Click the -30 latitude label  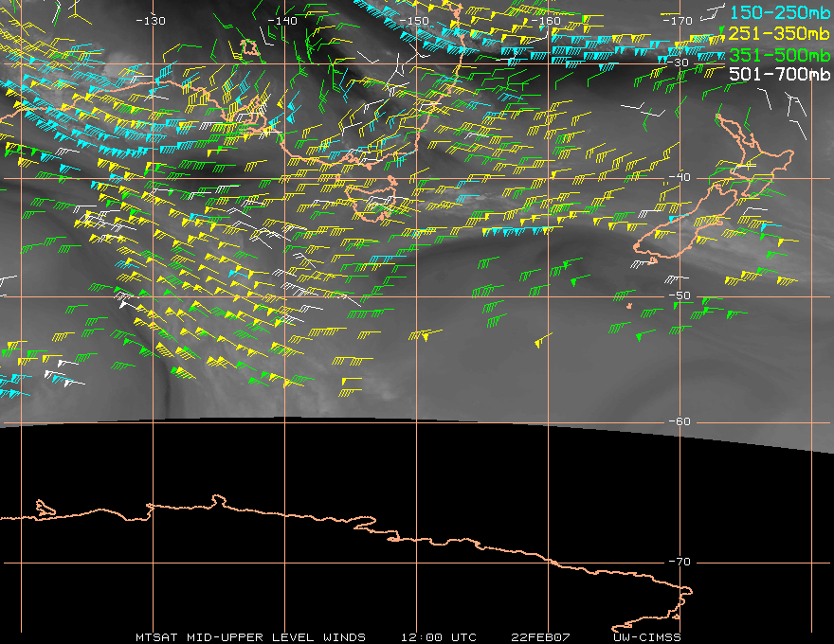point(679,63)
